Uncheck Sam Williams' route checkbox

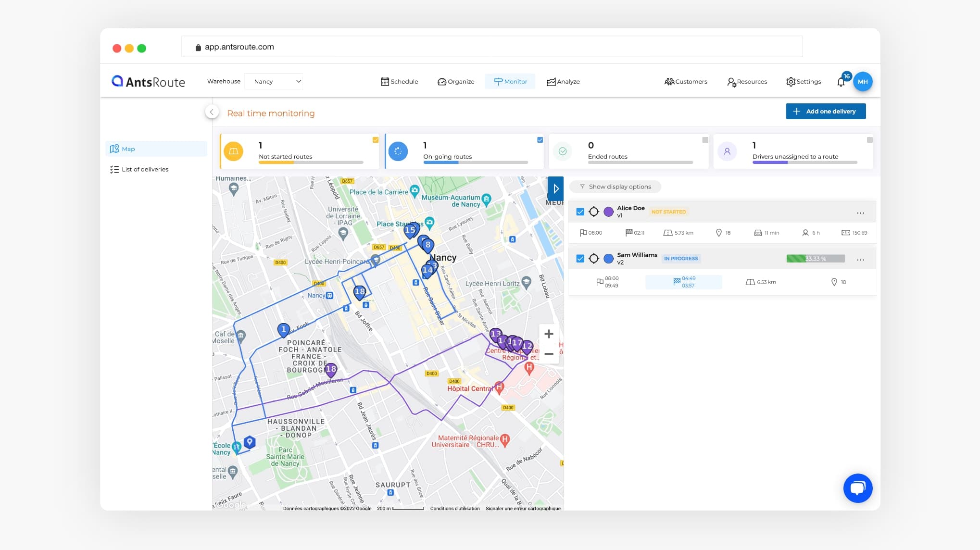(x=580, y=259)
